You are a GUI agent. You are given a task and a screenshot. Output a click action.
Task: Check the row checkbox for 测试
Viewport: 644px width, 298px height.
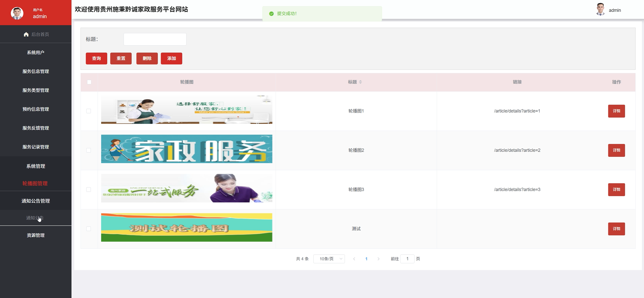pyautogui.click(x=89, y=229)
